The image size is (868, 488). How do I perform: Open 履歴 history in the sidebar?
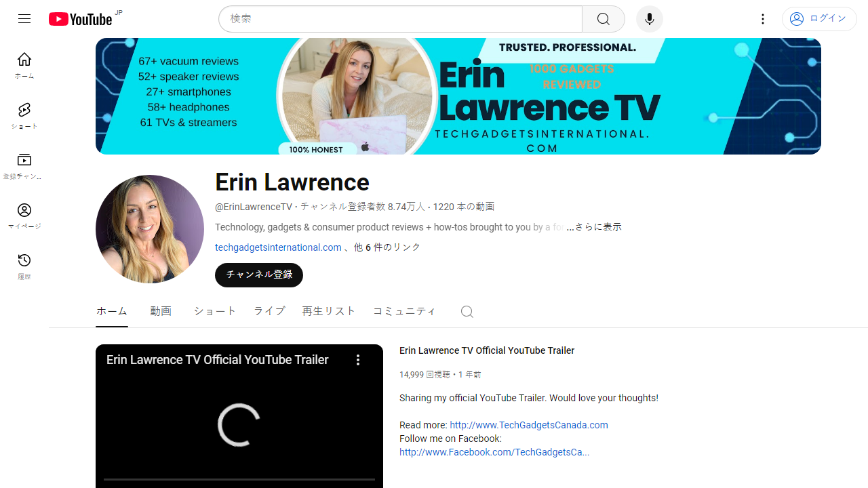point(24,266)
